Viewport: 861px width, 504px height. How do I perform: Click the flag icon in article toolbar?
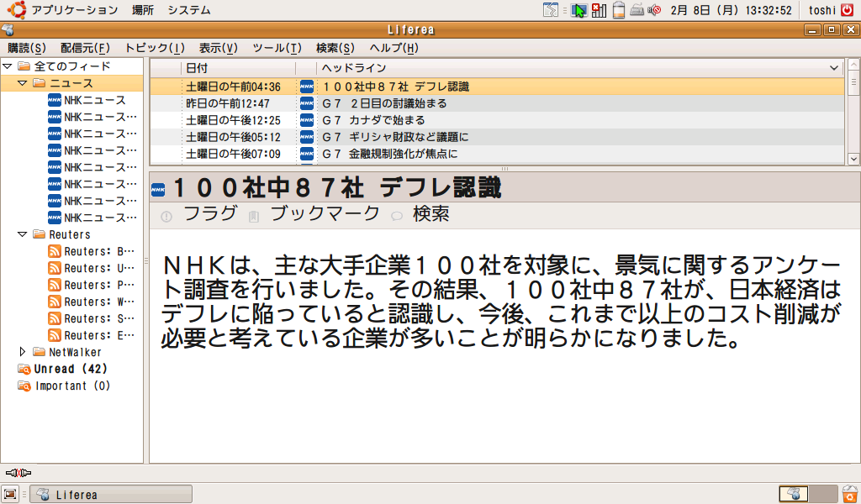tap(166, 218)
